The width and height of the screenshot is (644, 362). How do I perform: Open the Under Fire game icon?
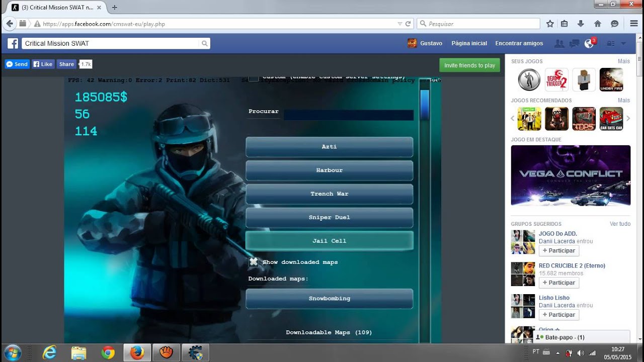tap(611, 79)
